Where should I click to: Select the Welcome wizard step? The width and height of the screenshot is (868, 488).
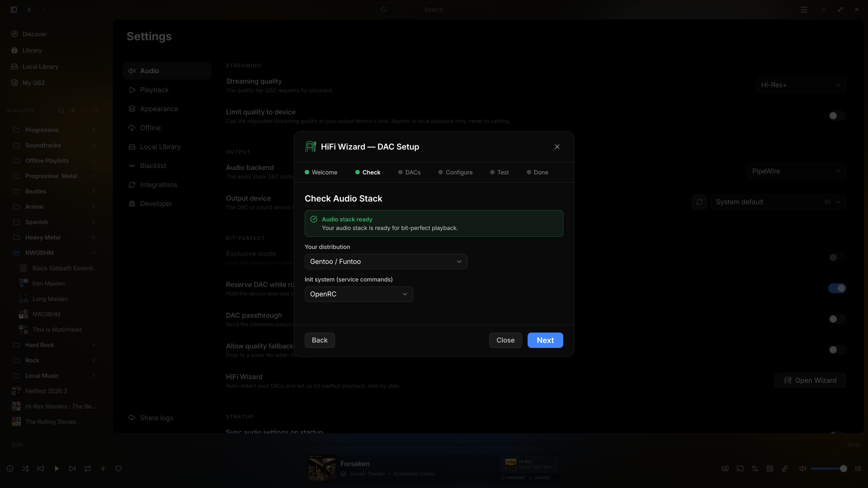tap(321, 173)
